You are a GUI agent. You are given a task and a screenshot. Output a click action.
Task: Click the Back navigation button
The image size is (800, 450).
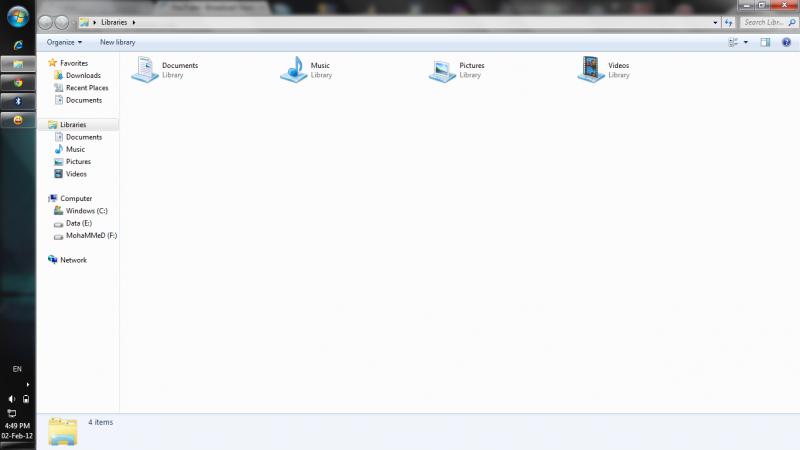(x=46, y=22)
